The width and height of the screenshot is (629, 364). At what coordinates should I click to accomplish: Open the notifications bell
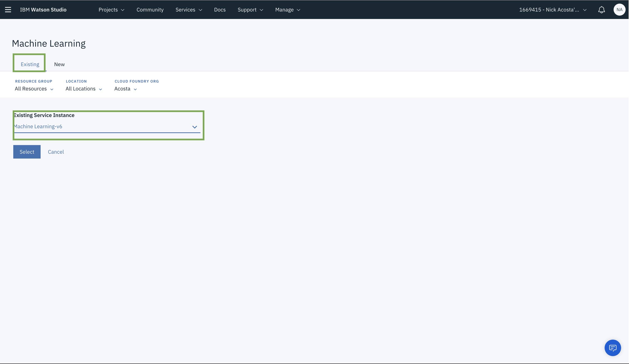pyautogui.click(x=601, y=10)
